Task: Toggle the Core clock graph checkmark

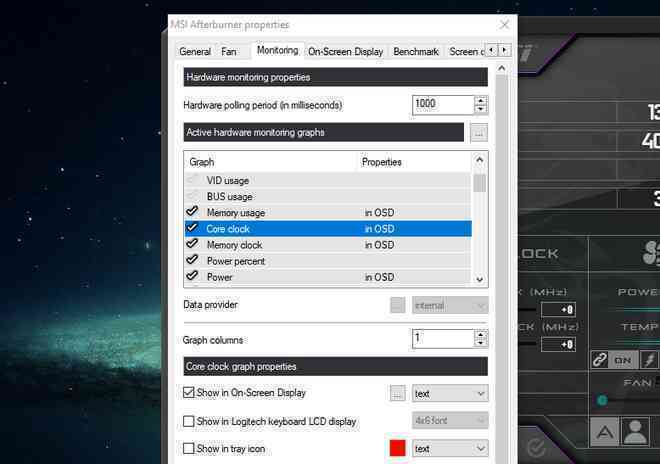Action: pos(193,228)
